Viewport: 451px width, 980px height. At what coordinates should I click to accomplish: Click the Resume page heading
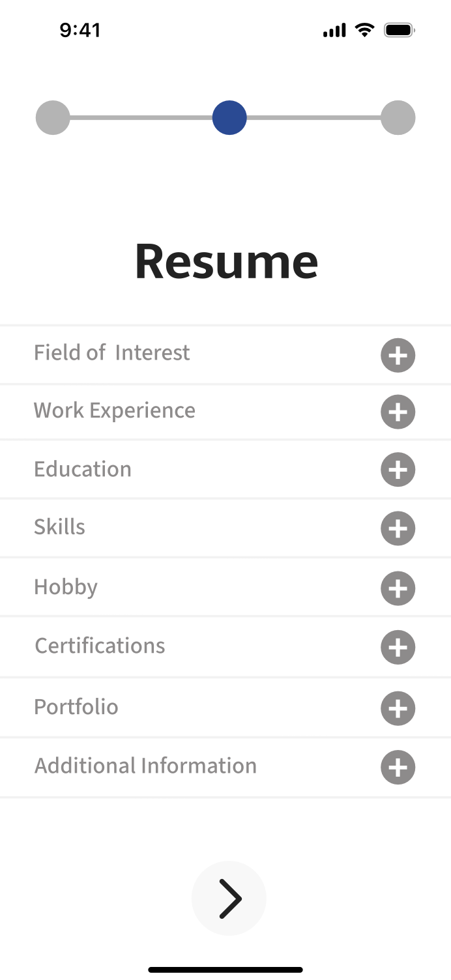click(226, 261)
